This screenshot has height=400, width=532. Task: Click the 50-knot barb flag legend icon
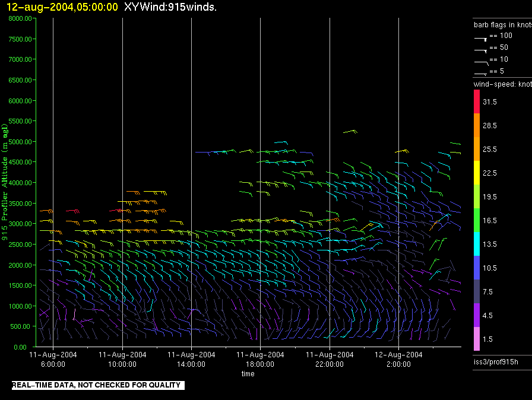click(x=480, y=51)
